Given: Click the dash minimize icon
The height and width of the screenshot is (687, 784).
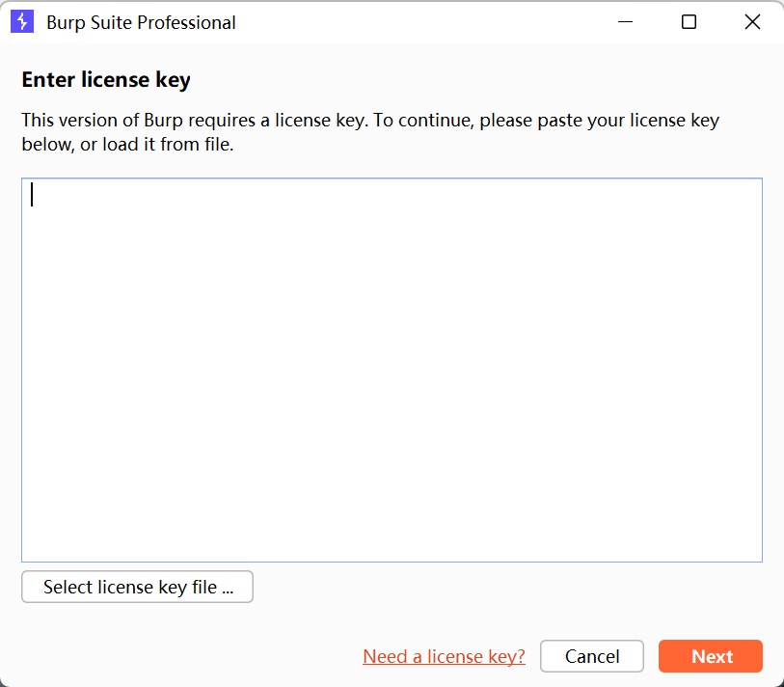Looking at the screenshot, I should [x=625, y=22].
